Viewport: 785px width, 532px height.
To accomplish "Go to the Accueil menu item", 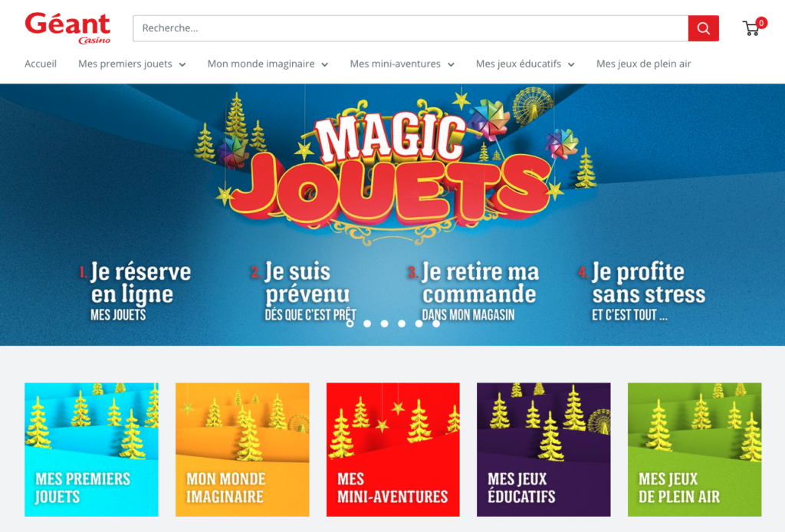I will click(x=41, y=64).
